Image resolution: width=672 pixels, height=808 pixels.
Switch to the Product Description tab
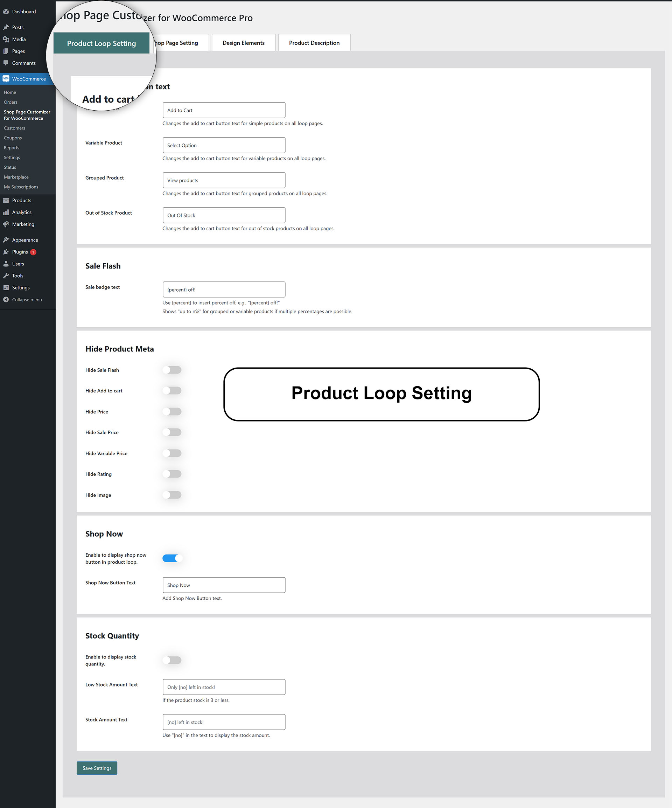click(x=314, y=43)
